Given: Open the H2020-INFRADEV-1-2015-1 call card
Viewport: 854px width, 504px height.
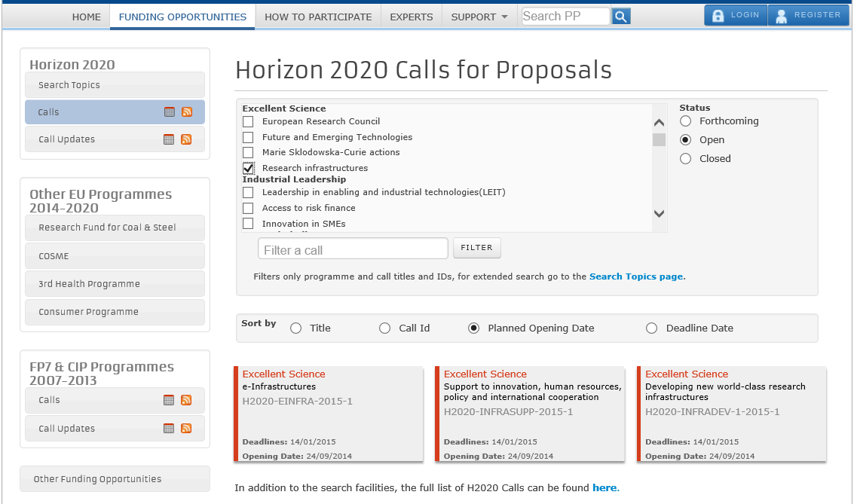Looking at the screenshot, I should click(731, 414).
